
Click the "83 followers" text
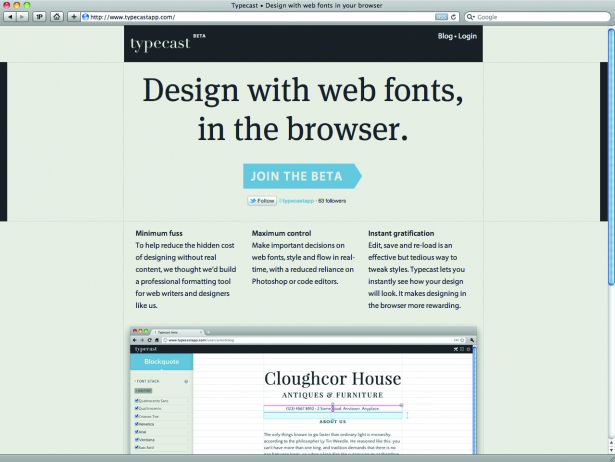(332, 201)
